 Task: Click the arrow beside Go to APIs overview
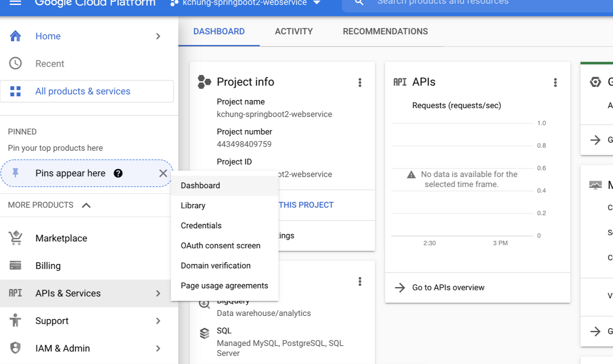[400, 287]
